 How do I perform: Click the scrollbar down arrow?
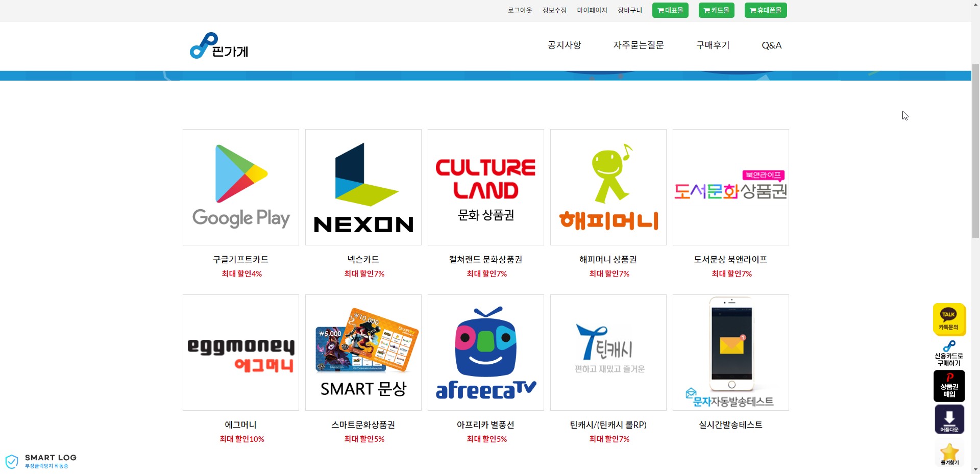pyautogui.click(x=975, y=469)
